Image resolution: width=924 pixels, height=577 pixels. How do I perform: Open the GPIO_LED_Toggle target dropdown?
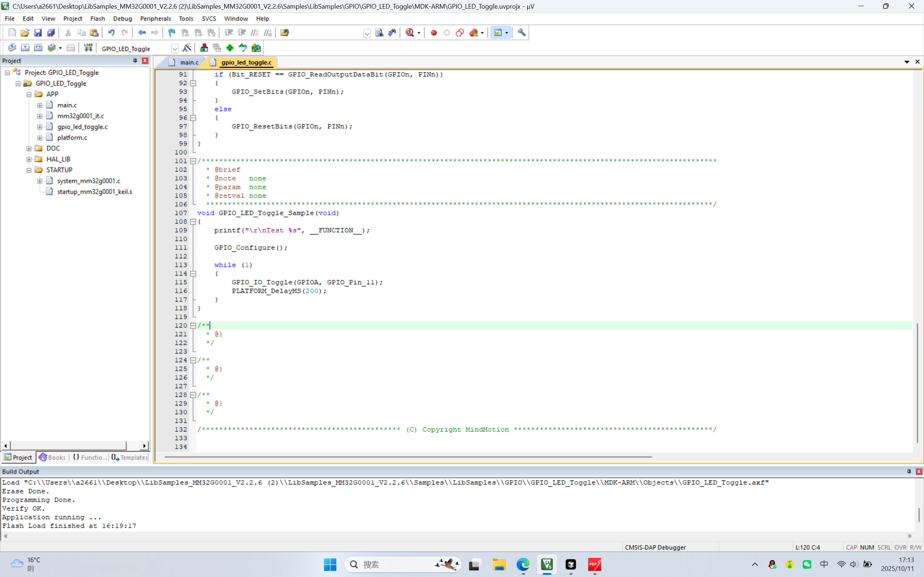tap(174, 48)
